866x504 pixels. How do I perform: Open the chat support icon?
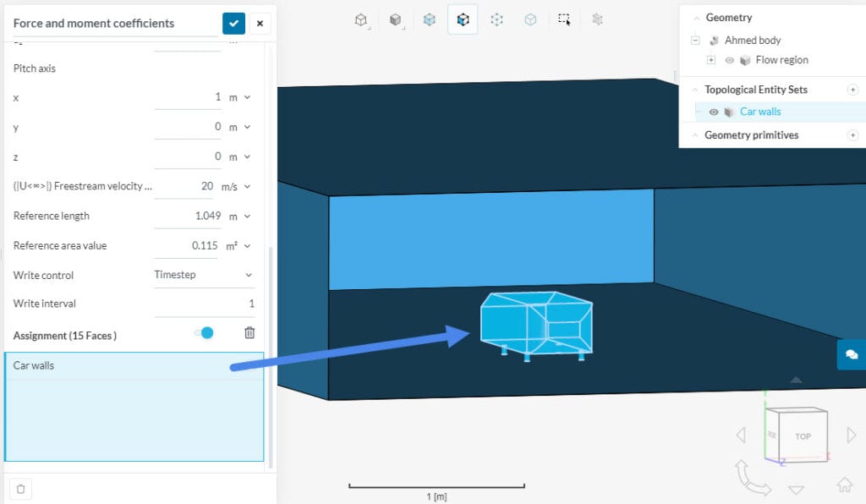pos(852,355)
